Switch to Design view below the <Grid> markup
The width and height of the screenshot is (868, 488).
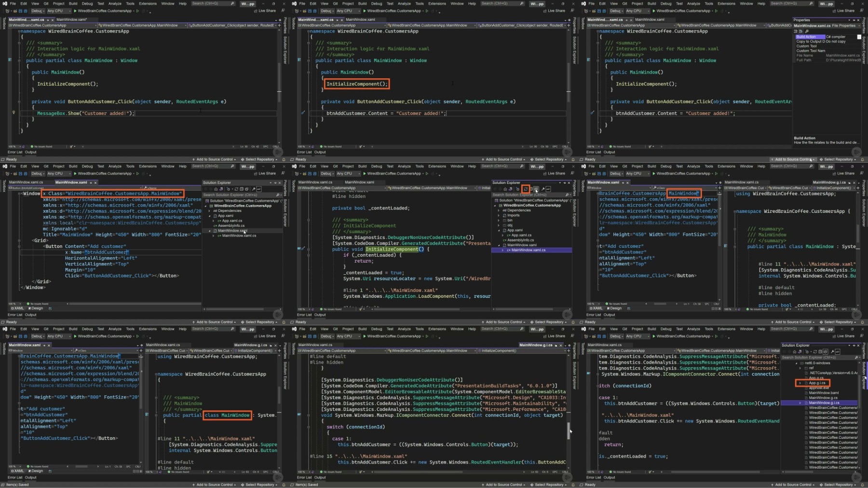click(x=35, y=308)
